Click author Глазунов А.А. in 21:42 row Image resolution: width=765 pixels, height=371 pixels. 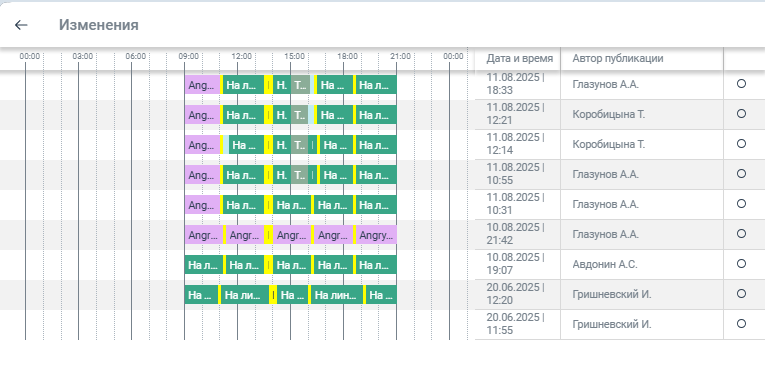pos(605,234)
